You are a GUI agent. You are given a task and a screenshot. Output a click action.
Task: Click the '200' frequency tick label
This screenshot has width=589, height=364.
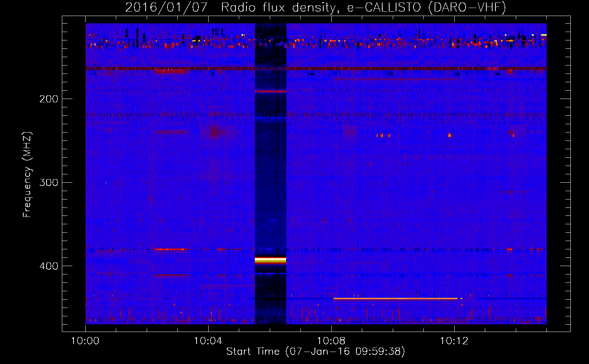(49, 99)
